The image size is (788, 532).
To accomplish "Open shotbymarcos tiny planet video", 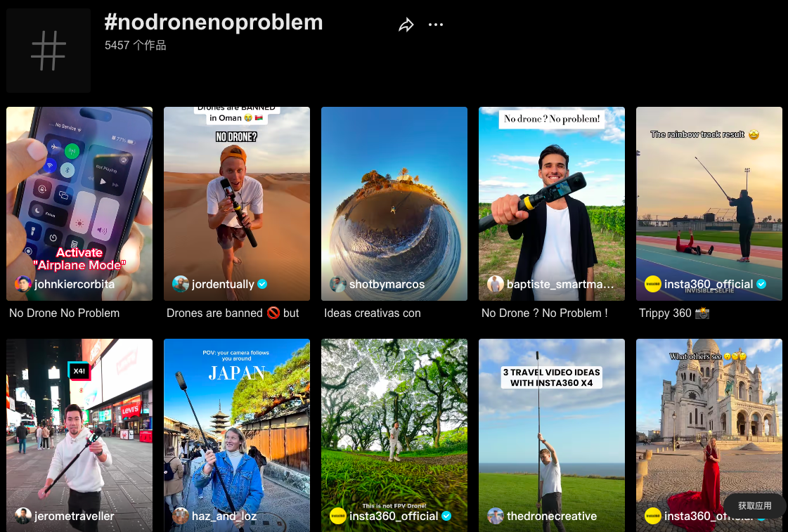I will pyautogui.click(x=394, y=204).
